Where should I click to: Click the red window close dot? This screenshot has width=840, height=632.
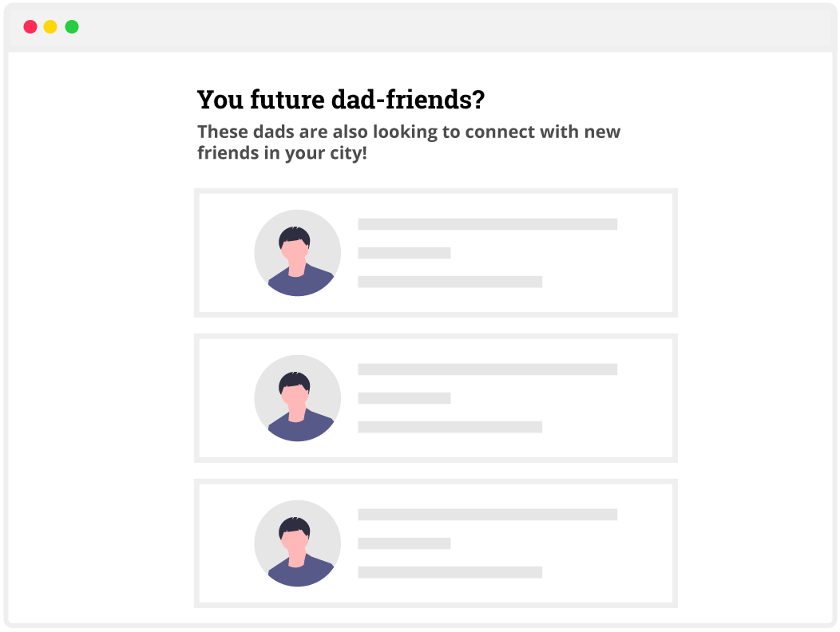tap(30, 26)
